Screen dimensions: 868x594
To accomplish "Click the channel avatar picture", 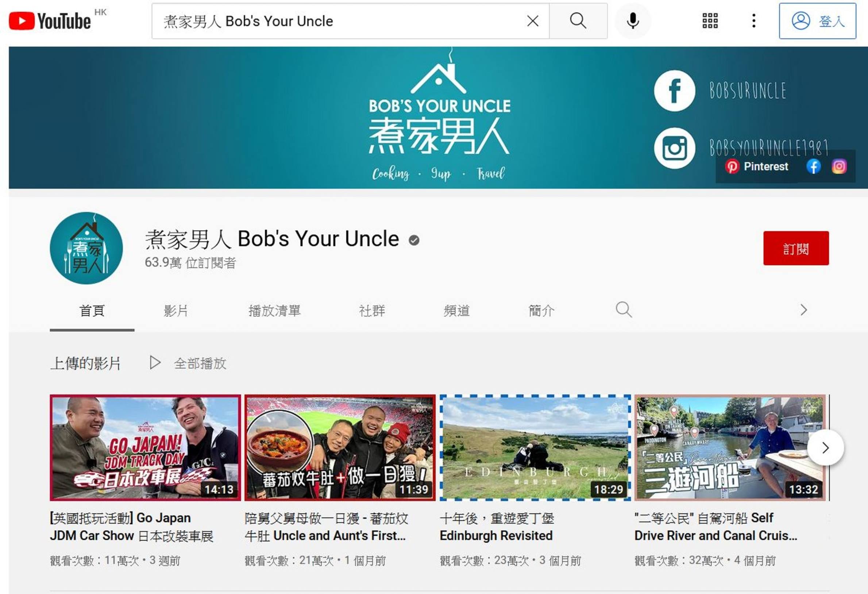I will click(x=86, y=248).
